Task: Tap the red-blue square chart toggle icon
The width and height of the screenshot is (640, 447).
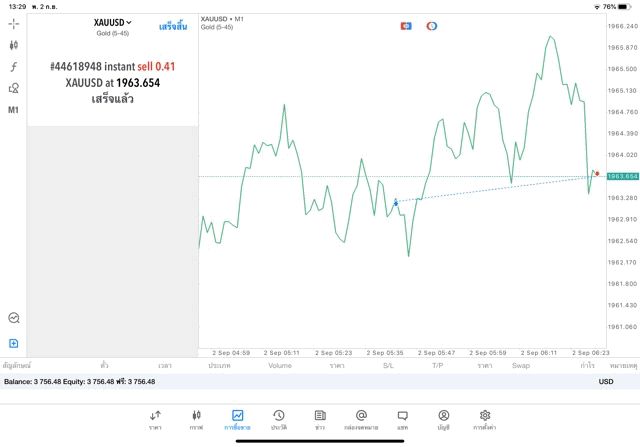Action: [x=406, y=25]
